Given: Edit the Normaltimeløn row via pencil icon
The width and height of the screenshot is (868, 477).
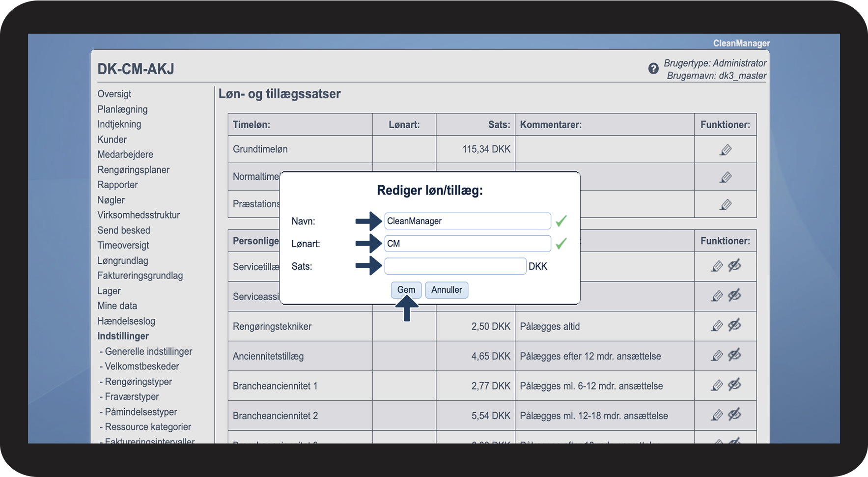Looking at the screenshot, I should (x=726, y=177).
